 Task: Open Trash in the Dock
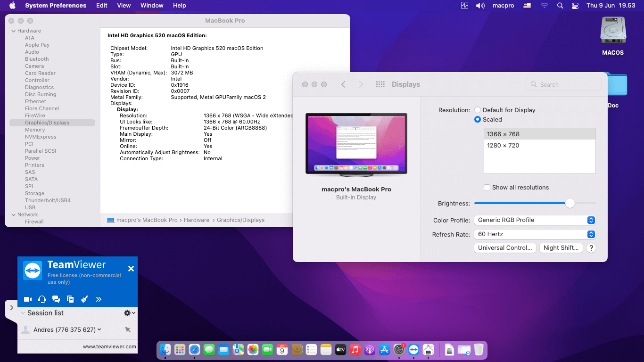(479, 349)
